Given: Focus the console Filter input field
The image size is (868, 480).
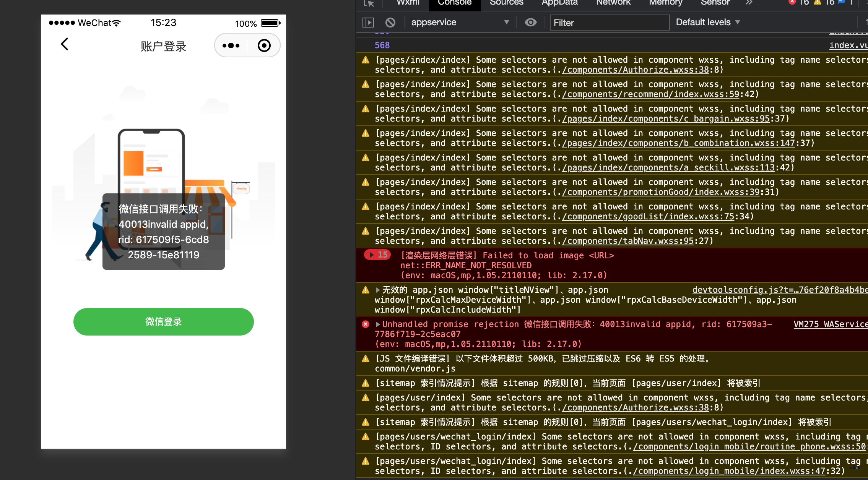Looking at the screenshot, I should tap(610, 23).
